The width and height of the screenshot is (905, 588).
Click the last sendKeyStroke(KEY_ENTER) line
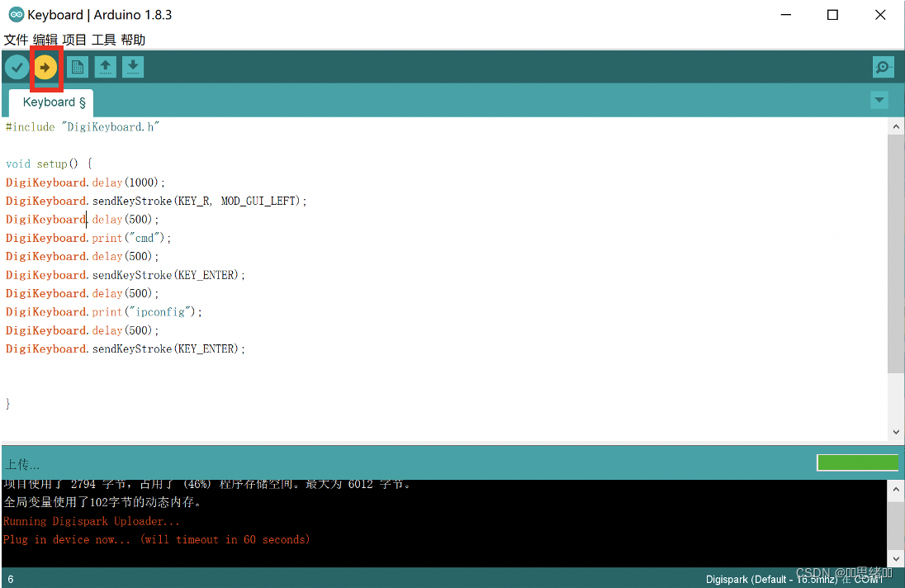click(x=126, y=349)
